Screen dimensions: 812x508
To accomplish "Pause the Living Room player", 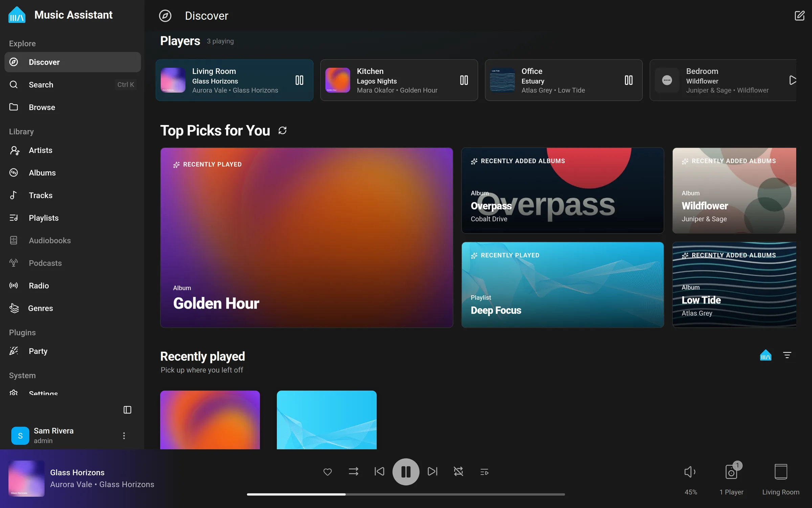I will (299, 80).
